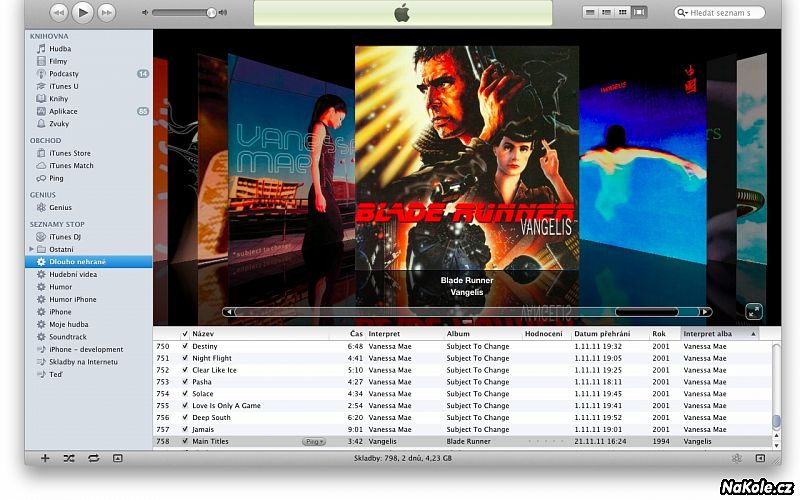The height and width of the screenshot is (500, 800).
Task: Sort by Čas column
Action: pyautogui.click(x=356, y=334)
